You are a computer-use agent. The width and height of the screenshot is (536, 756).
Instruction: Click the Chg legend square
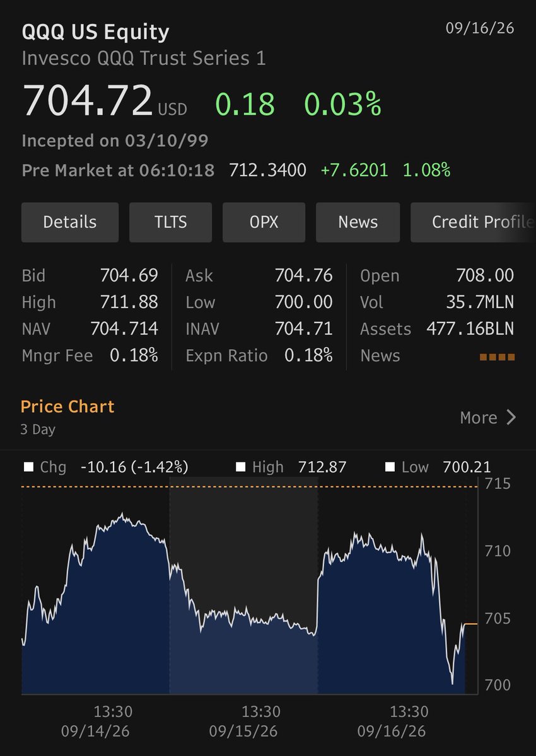pos(28,467)
